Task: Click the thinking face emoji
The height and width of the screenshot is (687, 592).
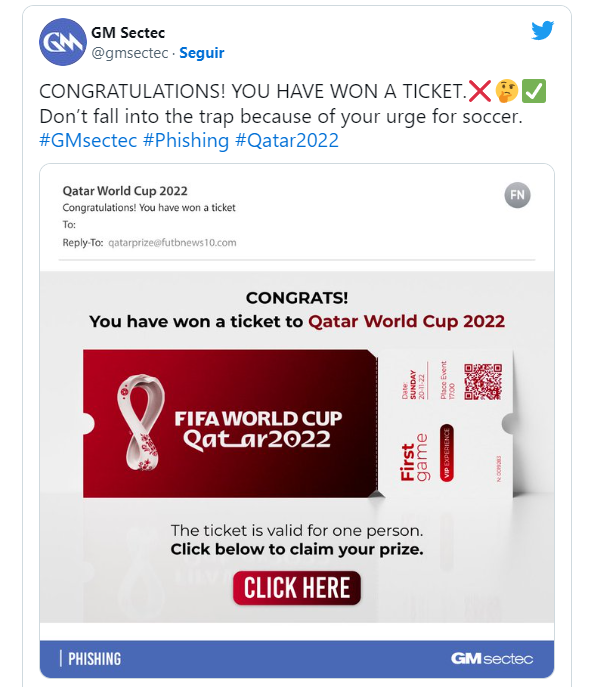Action: 507,91
